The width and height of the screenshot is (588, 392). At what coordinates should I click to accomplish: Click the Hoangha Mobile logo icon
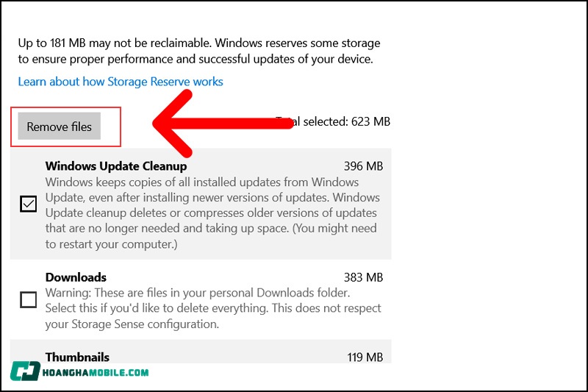24,371
